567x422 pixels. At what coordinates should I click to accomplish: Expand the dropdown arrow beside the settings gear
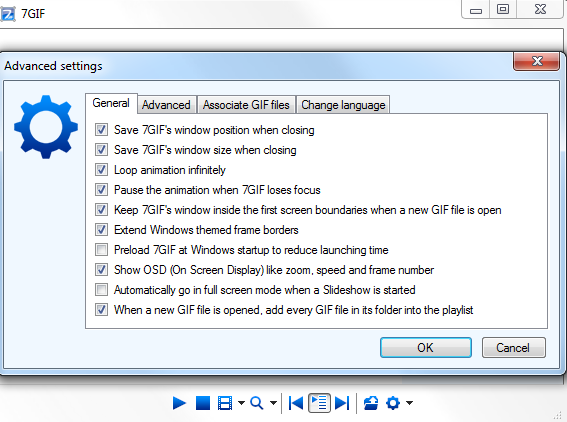409,403
